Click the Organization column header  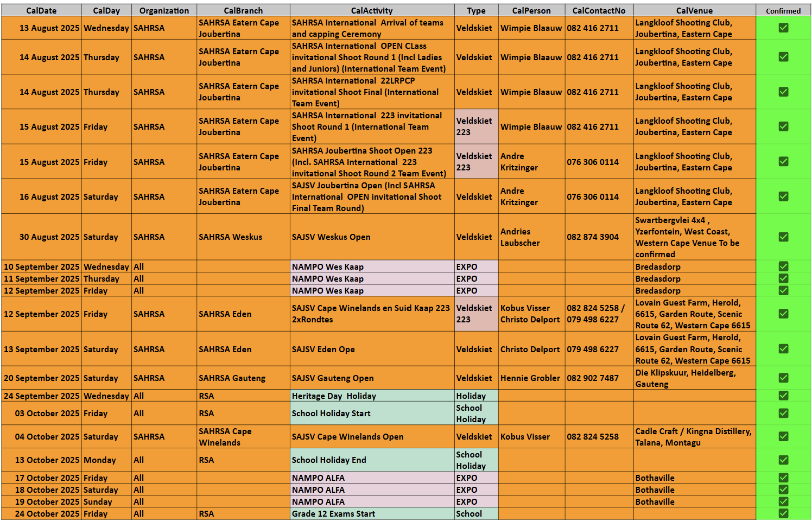point(164,10)
